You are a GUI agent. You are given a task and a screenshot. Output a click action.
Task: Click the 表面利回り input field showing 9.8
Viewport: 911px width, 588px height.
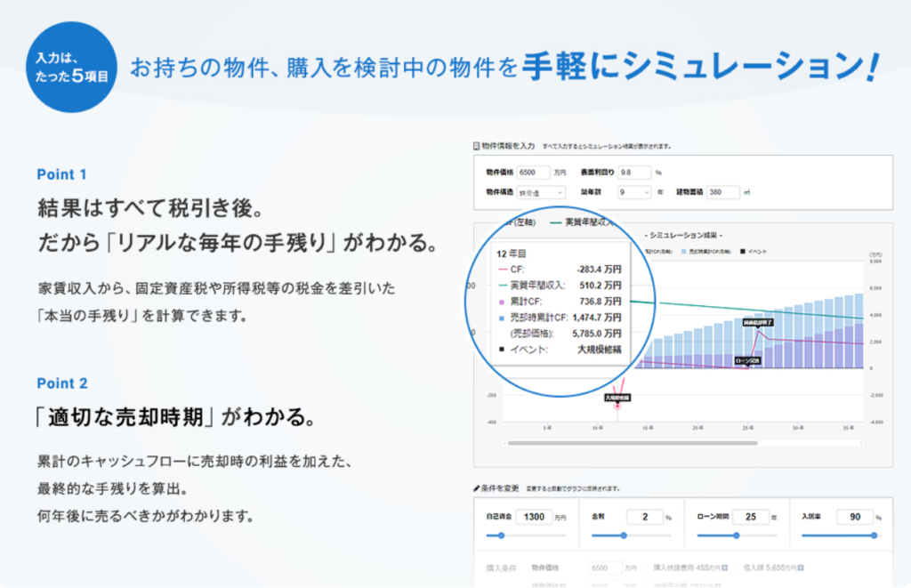[635, 172]
